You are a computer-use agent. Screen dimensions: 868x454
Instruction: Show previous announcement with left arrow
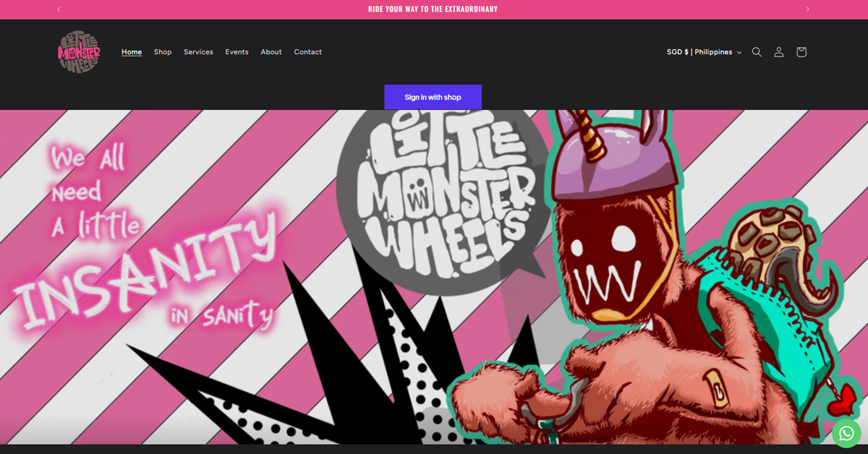[59, 9]
